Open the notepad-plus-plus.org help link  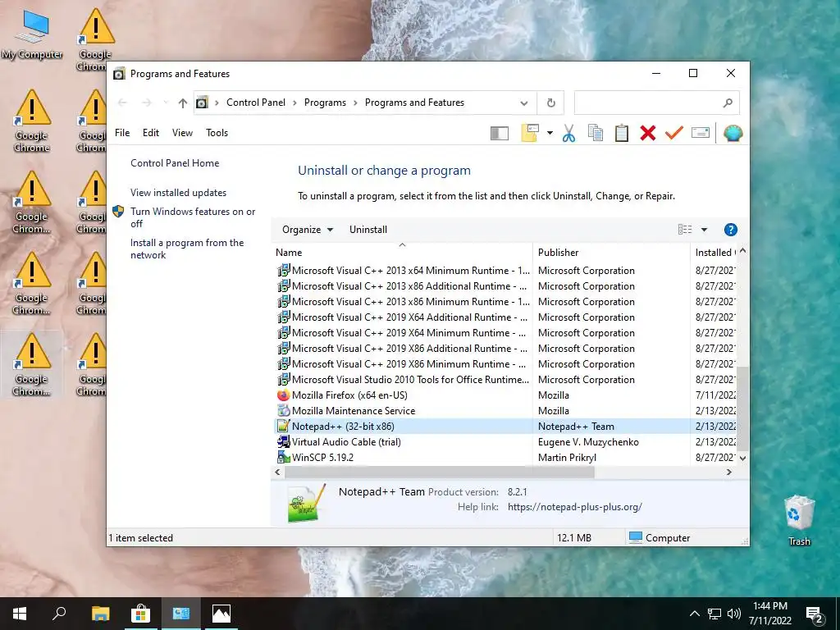click(x=575, y=507)
